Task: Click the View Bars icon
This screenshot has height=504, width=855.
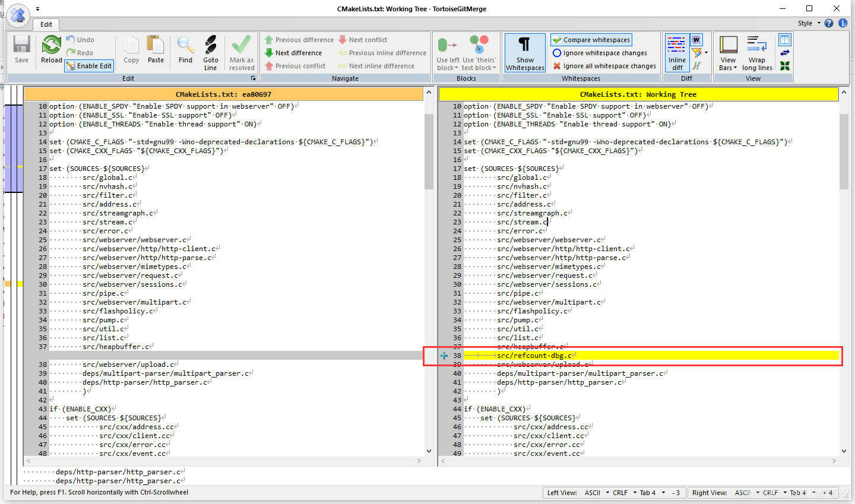Action: point(729,45)
